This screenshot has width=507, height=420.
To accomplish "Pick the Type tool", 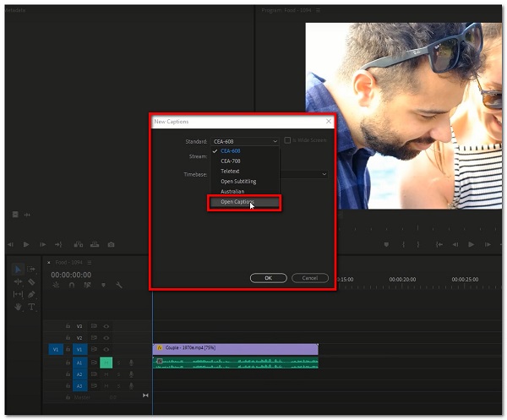I will pos(31,307).
